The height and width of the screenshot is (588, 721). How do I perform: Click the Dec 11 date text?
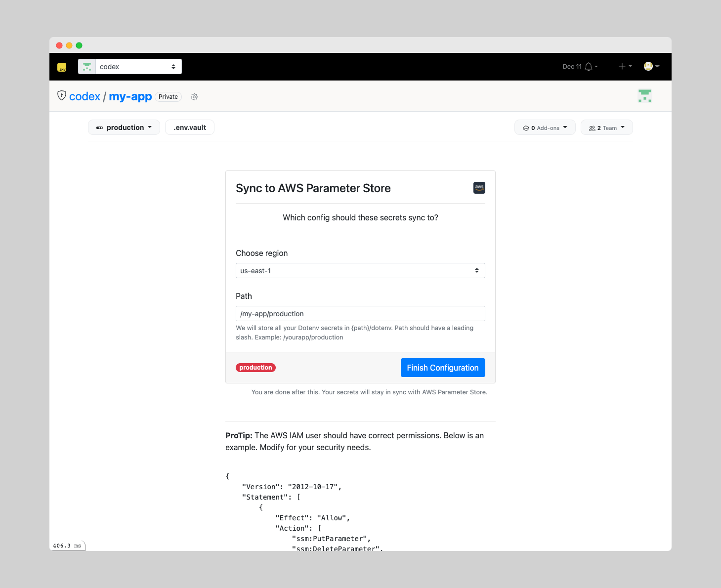pyautogui.click(x=572, y=67)
